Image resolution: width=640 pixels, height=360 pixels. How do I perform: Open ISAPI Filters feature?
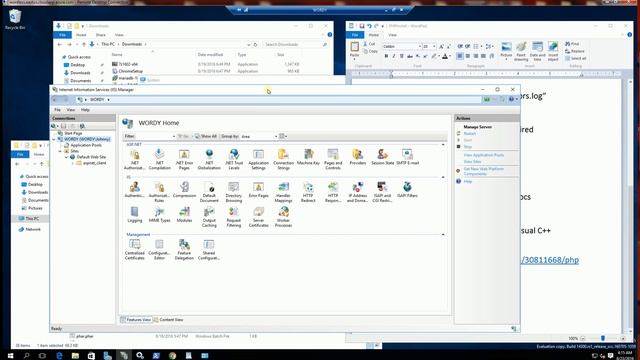(x=407, y=189)
